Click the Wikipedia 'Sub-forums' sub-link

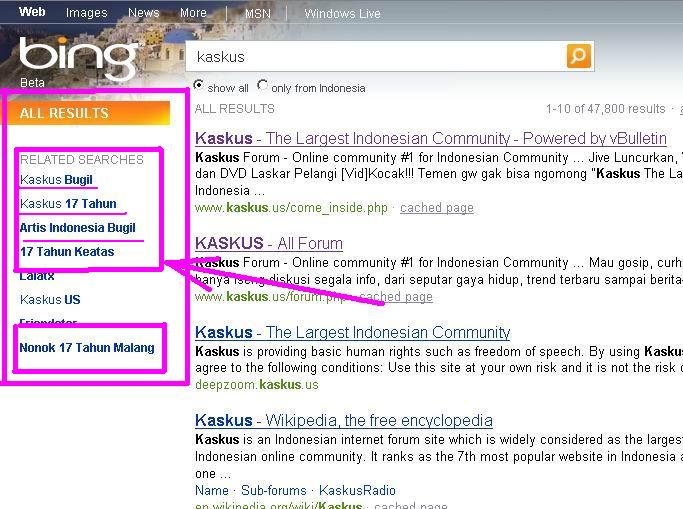point(274,490)
